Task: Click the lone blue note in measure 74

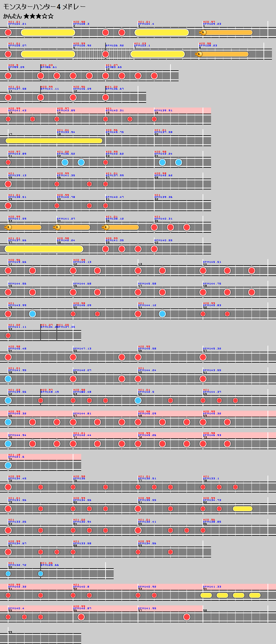Action: 8,465
